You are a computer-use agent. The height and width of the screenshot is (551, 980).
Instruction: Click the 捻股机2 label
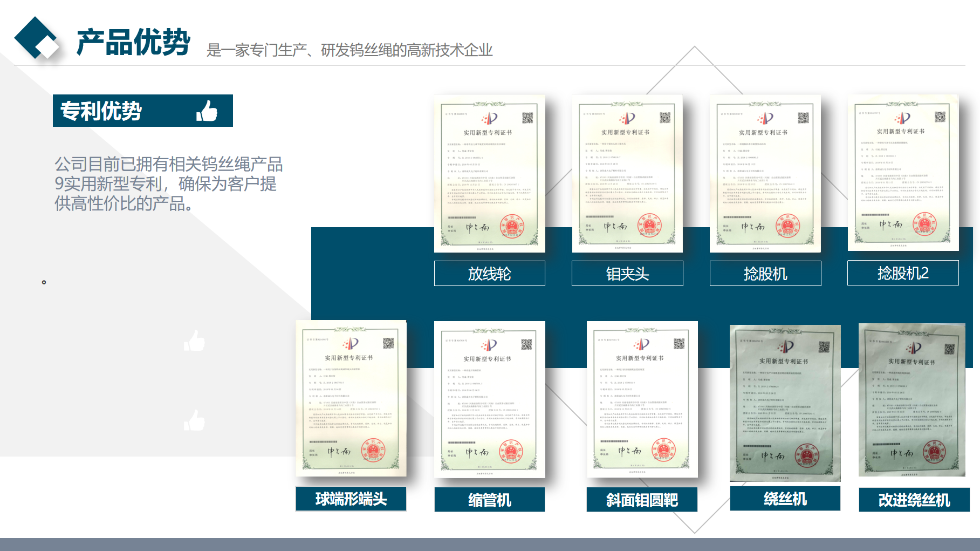coord(903,273)
